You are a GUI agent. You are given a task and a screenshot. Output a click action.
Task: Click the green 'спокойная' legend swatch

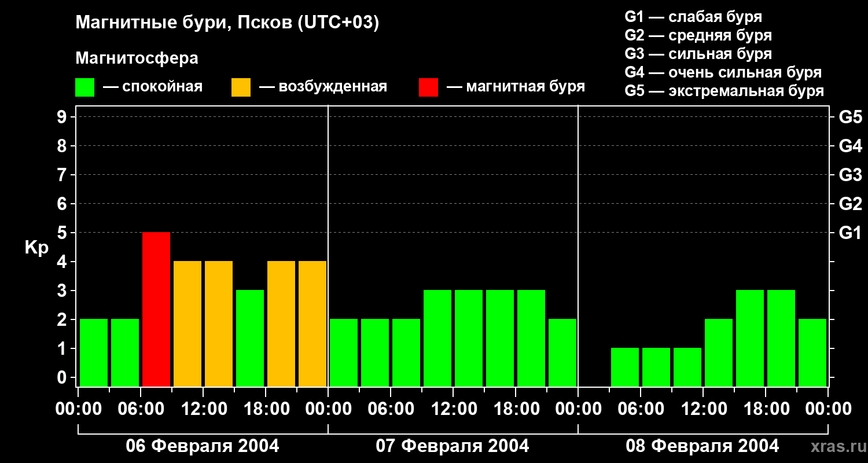(x=84, y=87)
